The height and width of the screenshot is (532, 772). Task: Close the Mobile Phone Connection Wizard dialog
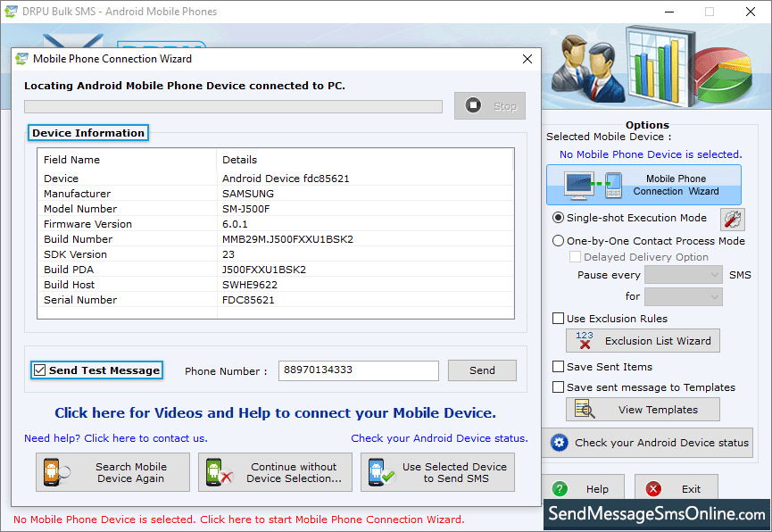[x=527, y=59]
